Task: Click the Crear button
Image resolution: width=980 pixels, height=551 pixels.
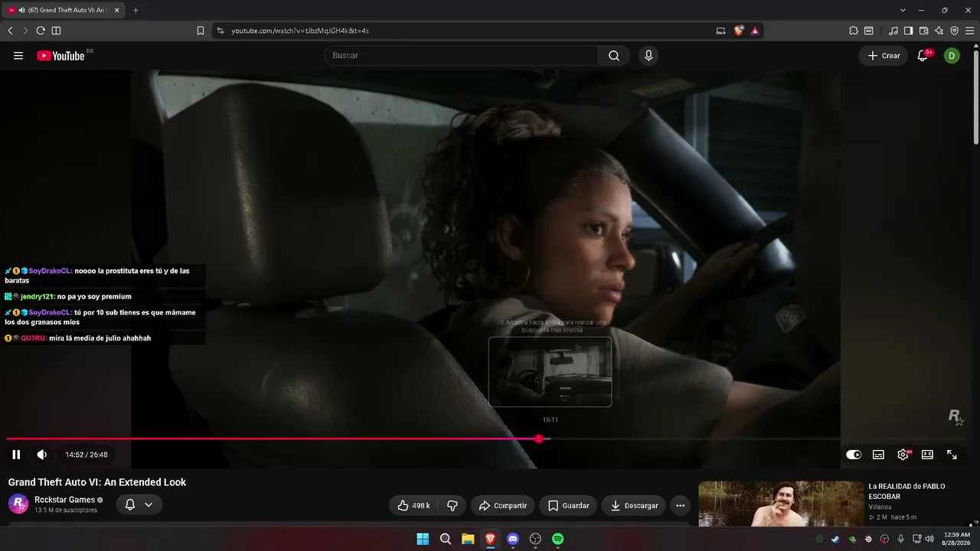Action: [x=884, y=55]
